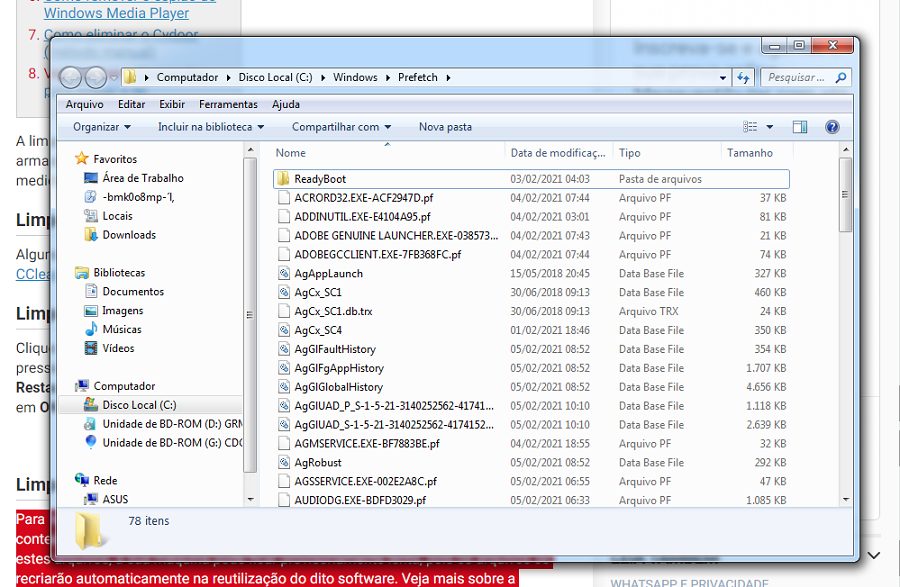Select the -bmk0o8mp-'l, shortcut in Favoritos
The width and height of the screenshot is (900, 587).
click(138, 197)
